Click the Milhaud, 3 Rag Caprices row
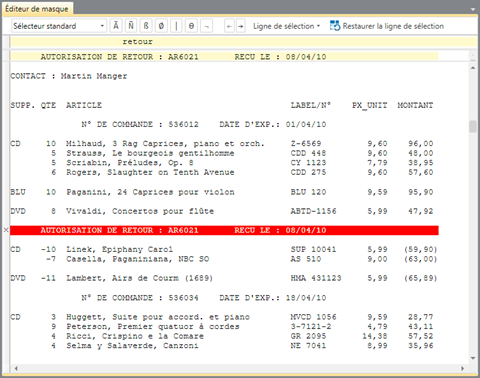Viewport: 480px width, 378px height. 222,144
